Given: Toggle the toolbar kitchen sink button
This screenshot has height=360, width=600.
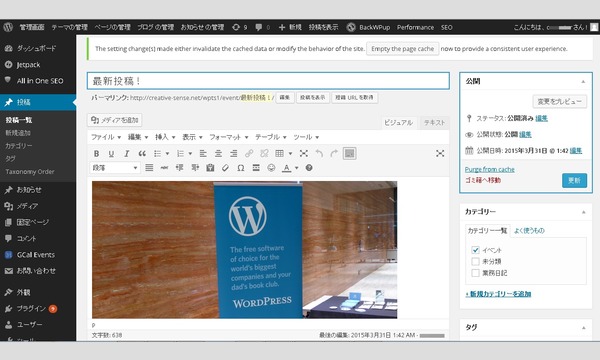Looking at the screenshot, I should (349, 153).
